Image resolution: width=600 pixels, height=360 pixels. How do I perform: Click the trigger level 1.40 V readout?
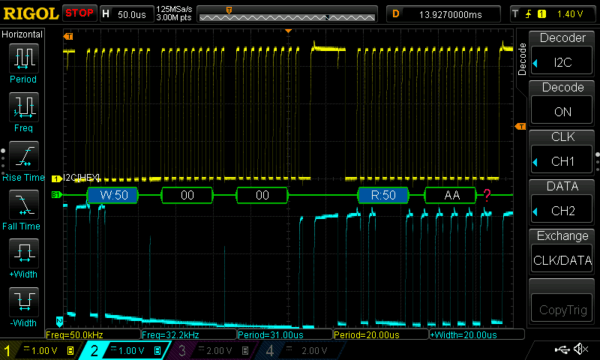[x=570, y=14]
